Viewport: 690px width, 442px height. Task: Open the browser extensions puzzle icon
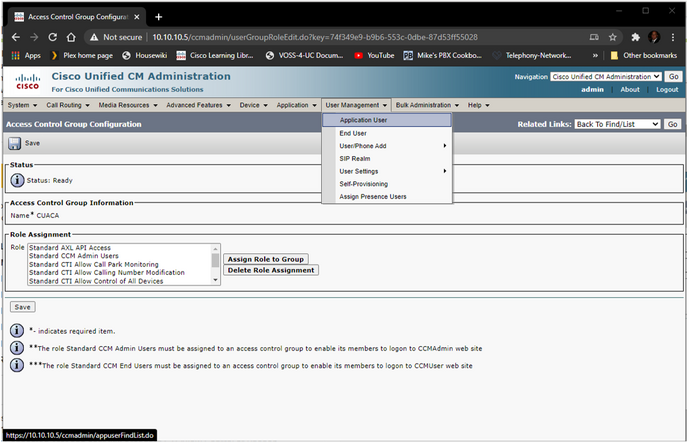pyautogui.click(x=635, y=37)
